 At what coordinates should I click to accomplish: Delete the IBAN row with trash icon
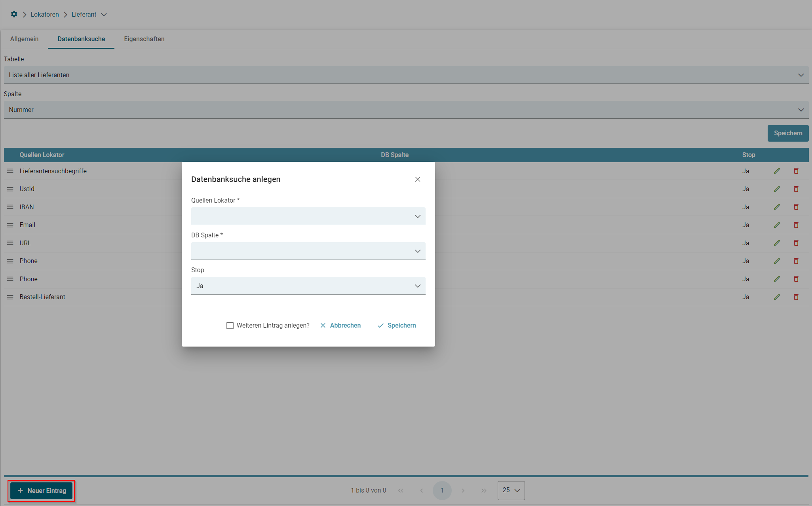click(x=796, y=207)
